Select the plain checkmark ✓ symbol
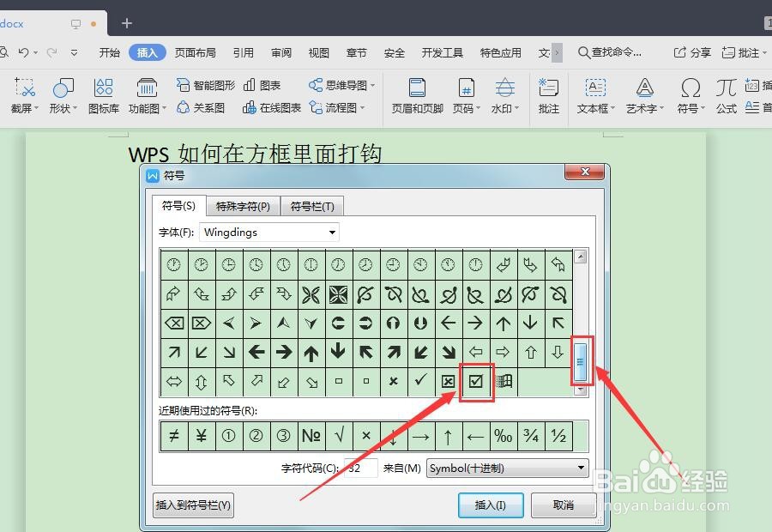This screenshot has height=532, width=772. (x=420, y=381)
